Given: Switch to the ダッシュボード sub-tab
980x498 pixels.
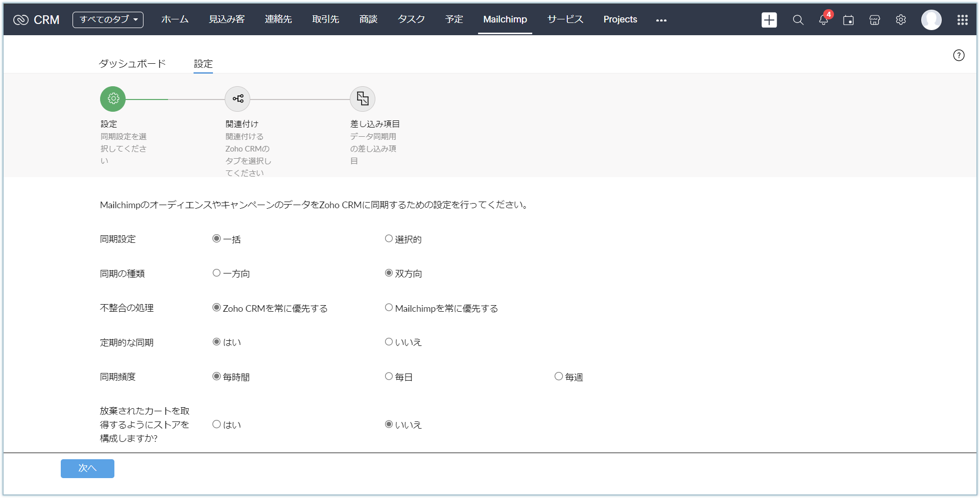Looking at the screenshot, I should click(x=132, y=64).
